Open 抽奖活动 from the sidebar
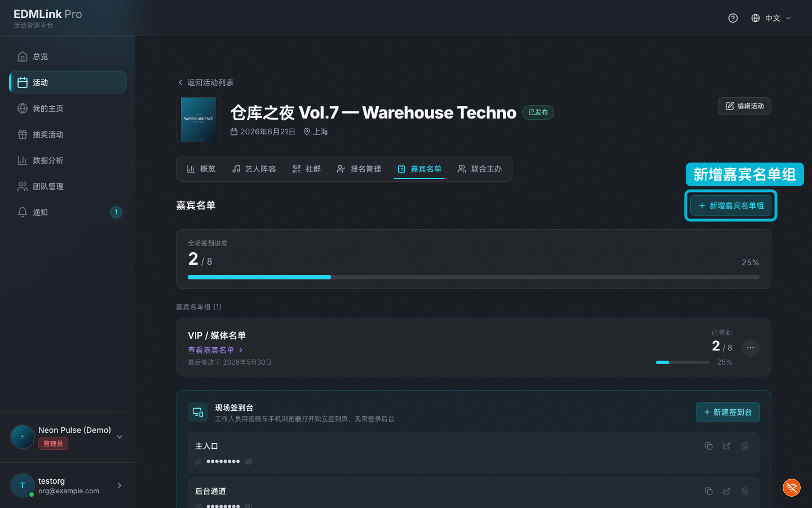The height and width of the screenshot is (508, 812). 68,134
